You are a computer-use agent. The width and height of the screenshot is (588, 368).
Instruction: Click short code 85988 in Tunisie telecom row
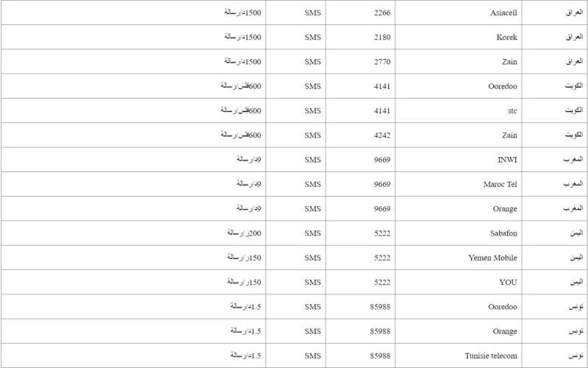tap(381, 355)
